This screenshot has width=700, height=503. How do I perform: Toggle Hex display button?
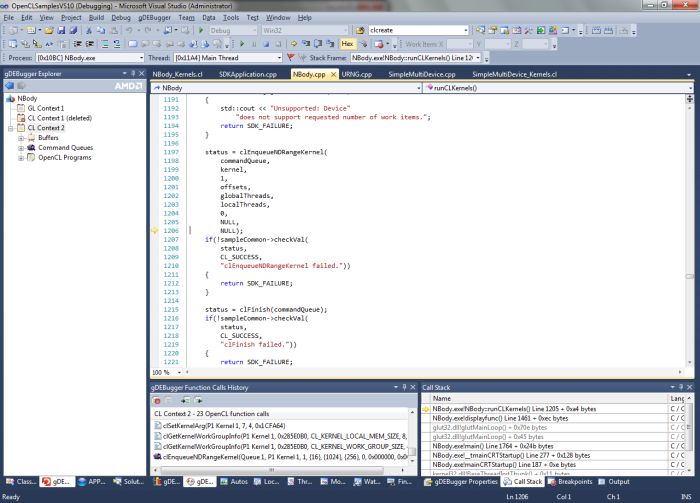coord(347,44)
